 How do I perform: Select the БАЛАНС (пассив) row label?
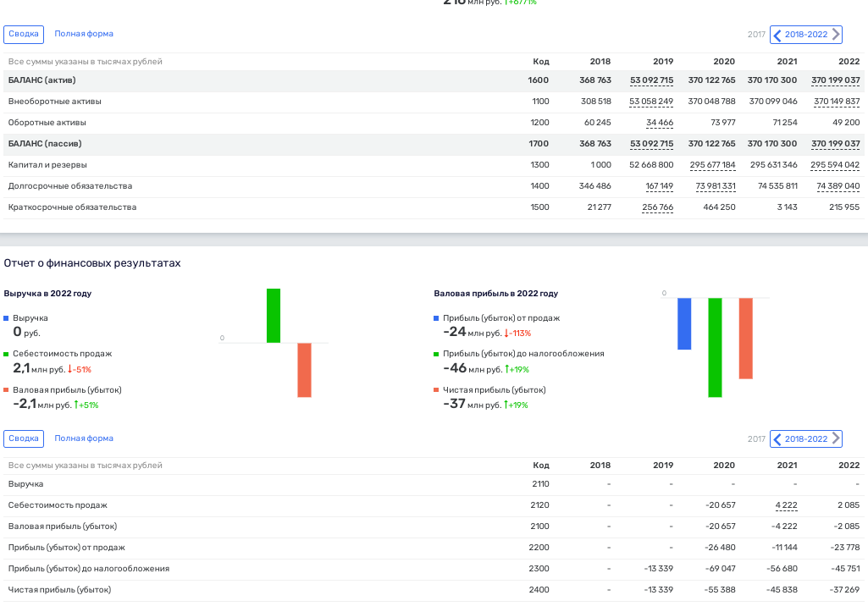tap(45, 144)
